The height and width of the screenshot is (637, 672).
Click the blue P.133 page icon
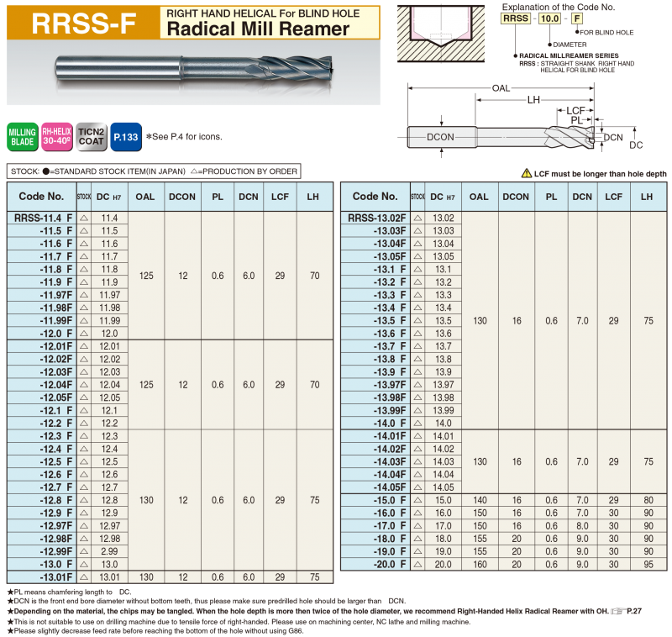pyautogui.click(x=125, y=136)
